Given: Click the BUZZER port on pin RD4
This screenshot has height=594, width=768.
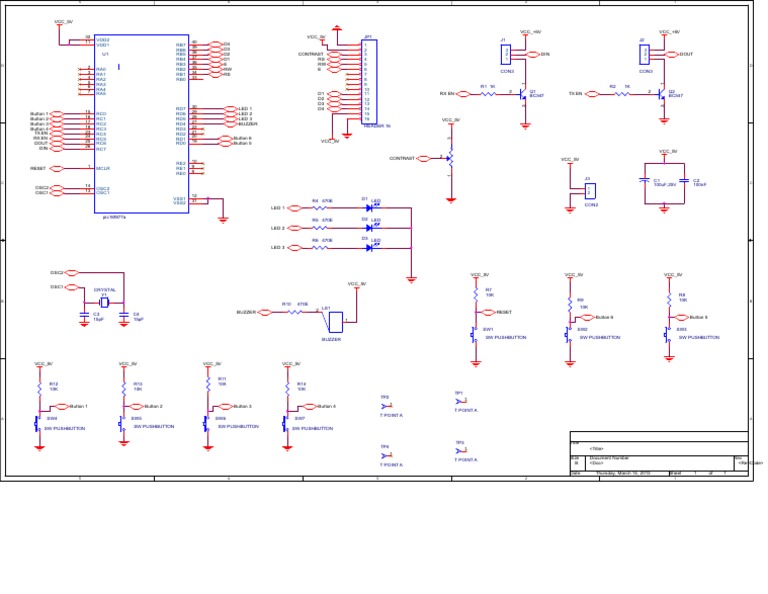Looking at the screenshot, I should point(231,124).
